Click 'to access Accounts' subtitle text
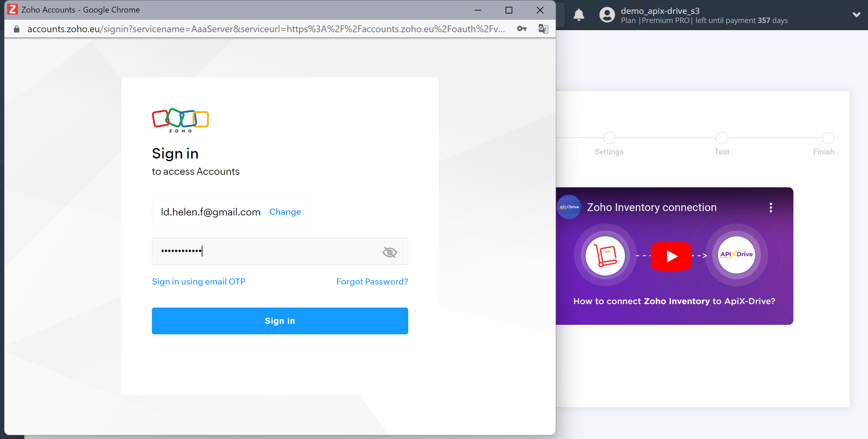This screenshot has height=439, width=868. 196,172
